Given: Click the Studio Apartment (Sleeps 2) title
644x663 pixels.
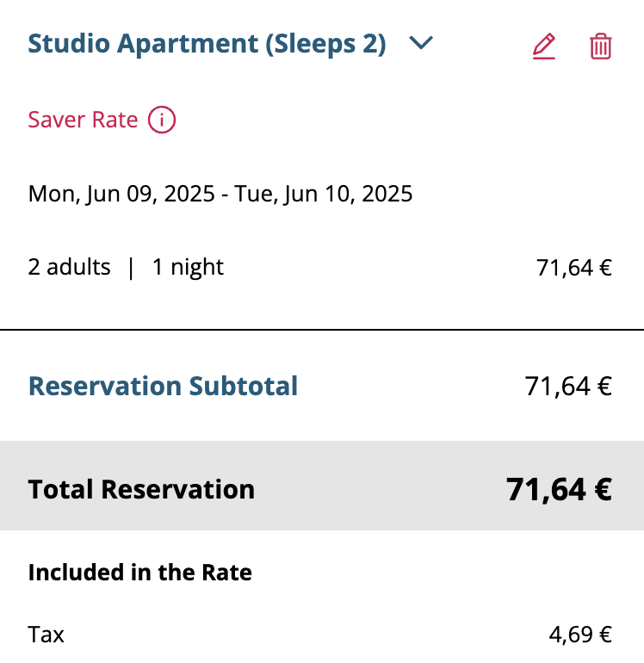Looking at the screenshot, I should click(207, 44).
